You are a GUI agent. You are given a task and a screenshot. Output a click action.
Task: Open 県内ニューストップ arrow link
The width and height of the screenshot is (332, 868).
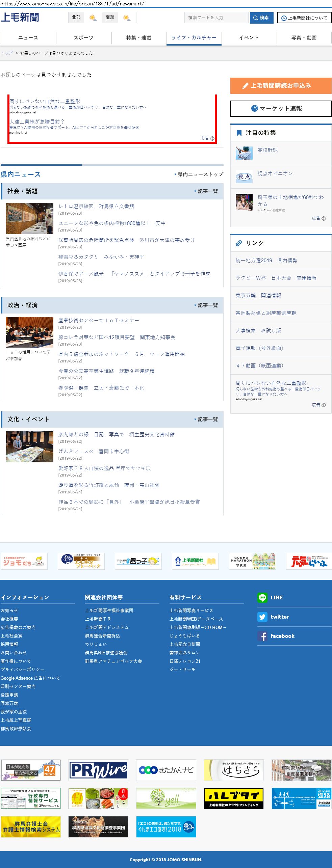(x=200, y=174)
